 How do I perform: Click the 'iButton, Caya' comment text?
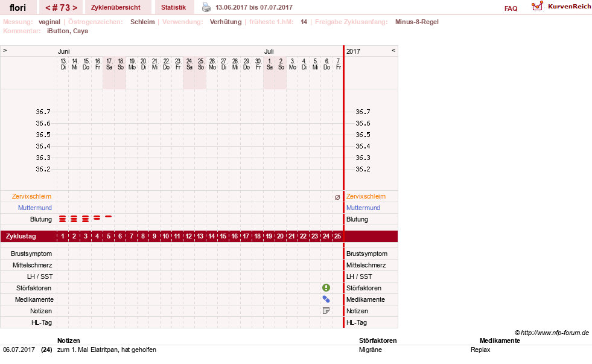coord(68,31)
